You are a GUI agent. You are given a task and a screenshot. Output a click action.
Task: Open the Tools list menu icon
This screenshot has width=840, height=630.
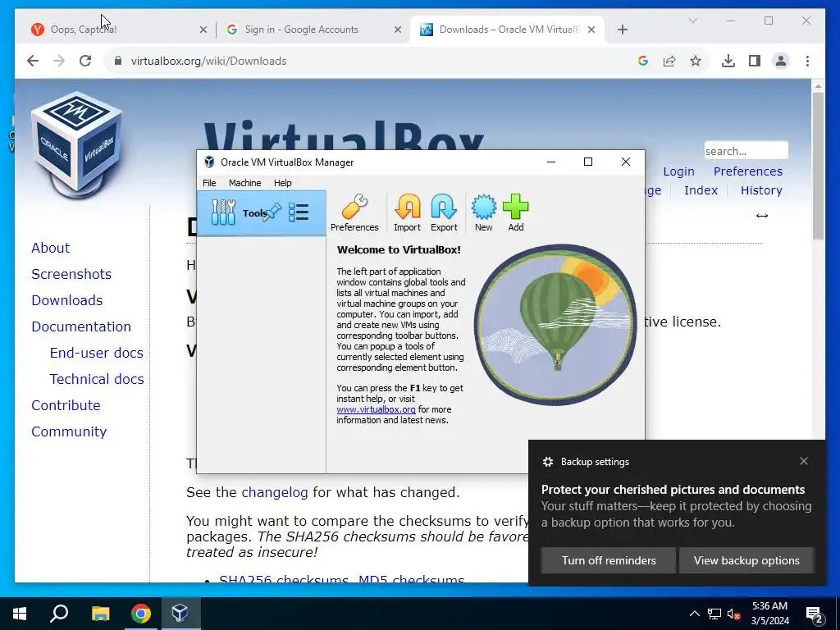pyautogui.click(x=299, y=212)
